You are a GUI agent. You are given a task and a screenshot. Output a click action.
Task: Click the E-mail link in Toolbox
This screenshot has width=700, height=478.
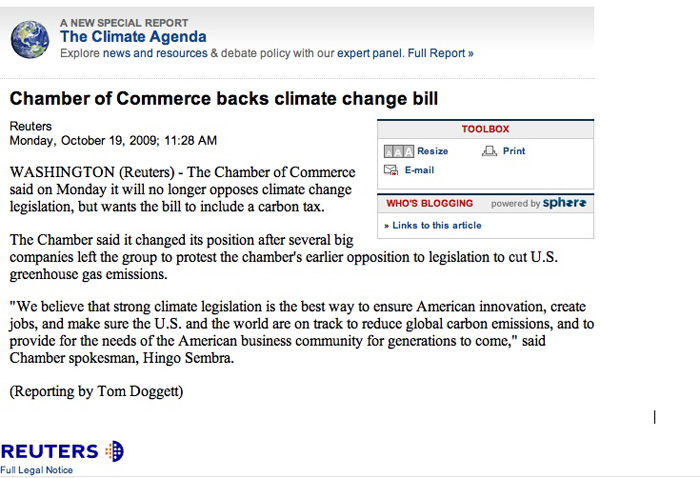tap(419, 170)
